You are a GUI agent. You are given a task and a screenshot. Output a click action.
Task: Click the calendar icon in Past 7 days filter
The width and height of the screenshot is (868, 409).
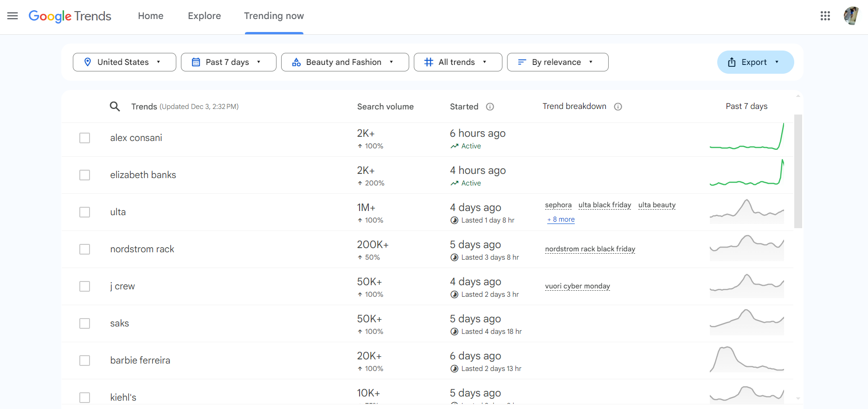pyautogui.click(x=196, y=62)
